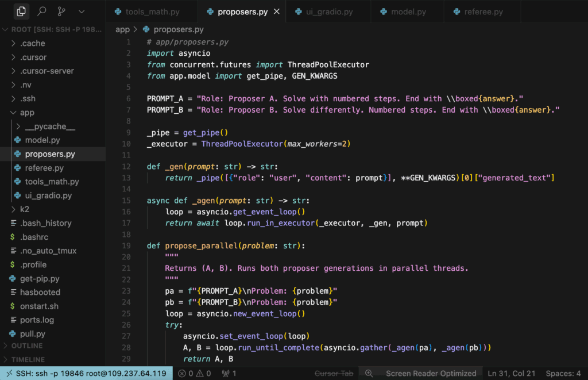Open Spaces: 4 indentation setting
The height and width of the screenshot is (380, 588).
[x=563, y=373]
